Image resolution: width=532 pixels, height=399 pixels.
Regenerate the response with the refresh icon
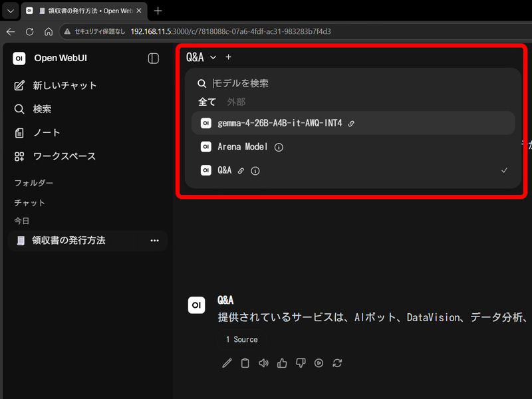tap(337, 363)
